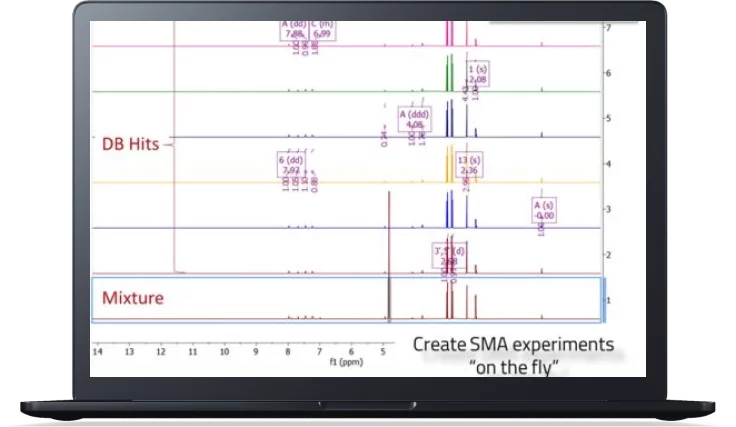Click the 14 ppm tick on horizontal axis
This screenshot has height=427, width=736.
point(97,351)
